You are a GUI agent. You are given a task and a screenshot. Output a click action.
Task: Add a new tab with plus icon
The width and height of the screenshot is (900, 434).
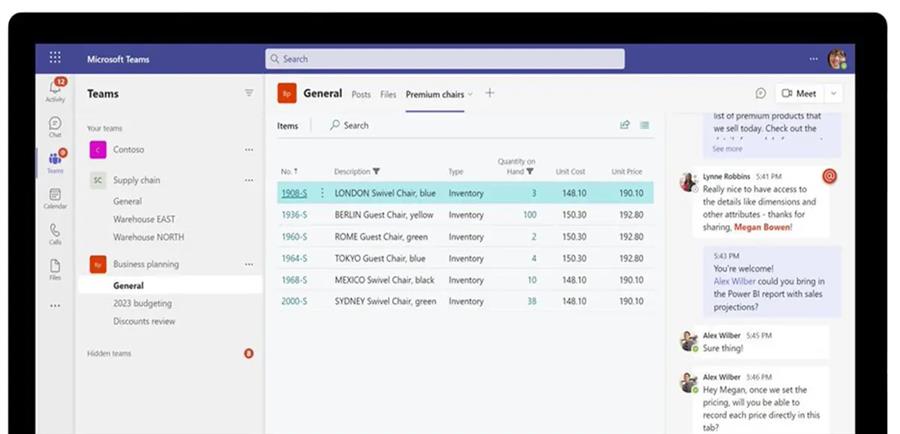point(490,93)
